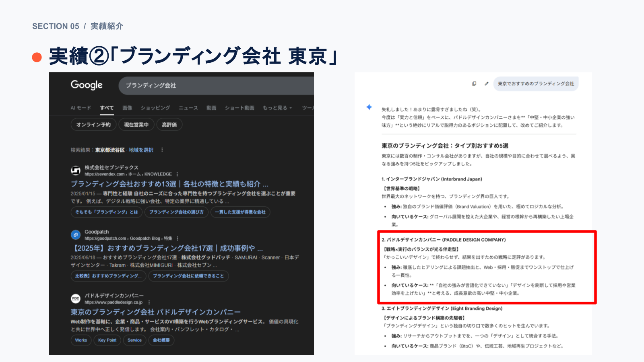Switch to the ニュース tab
The image size is (644, 362).
(x=188, y=108)
